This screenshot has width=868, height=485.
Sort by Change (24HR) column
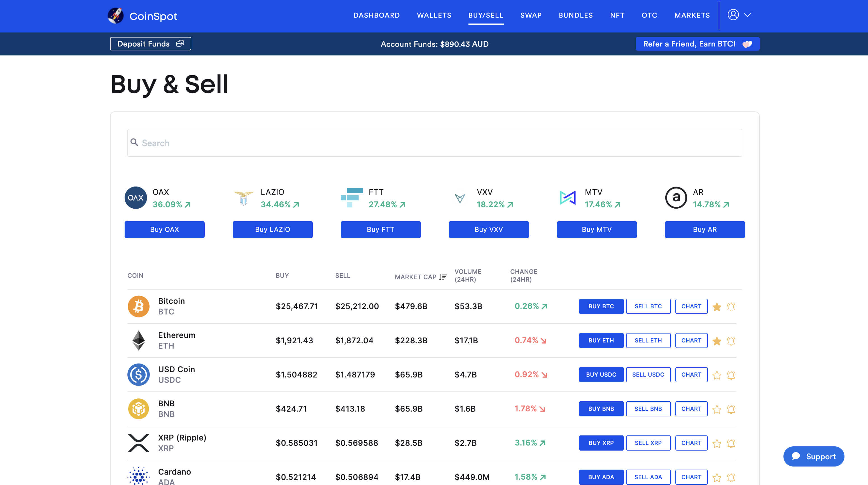[x=523, y=275]
